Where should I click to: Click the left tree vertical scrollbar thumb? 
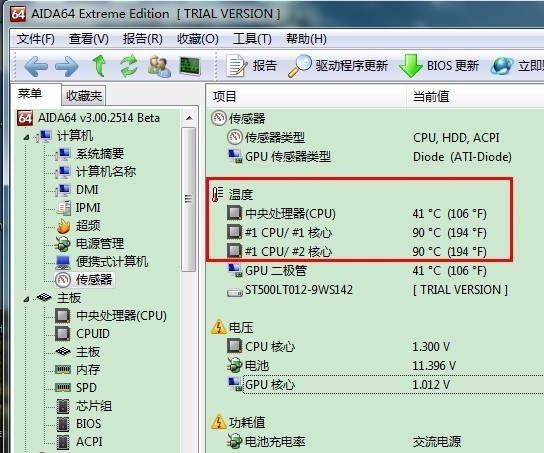coord(189,199)
